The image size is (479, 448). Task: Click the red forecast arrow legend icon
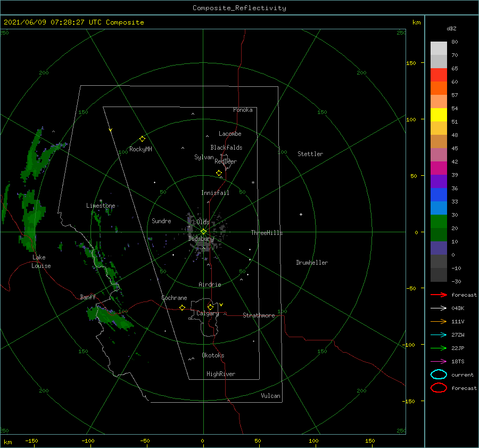pos(439,295)
